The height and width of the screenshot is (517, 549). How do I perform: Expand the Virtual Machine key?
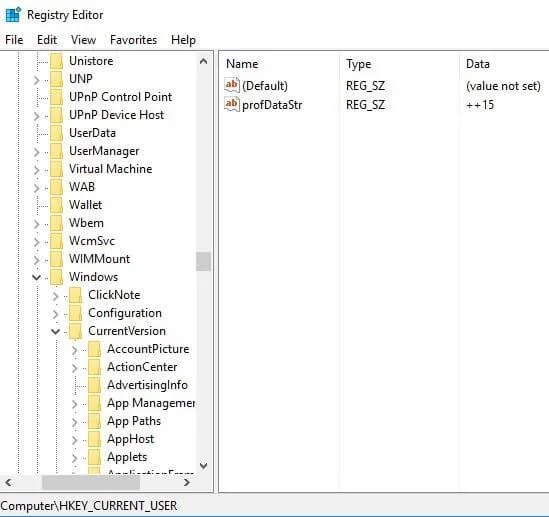(x=36, y=170)
